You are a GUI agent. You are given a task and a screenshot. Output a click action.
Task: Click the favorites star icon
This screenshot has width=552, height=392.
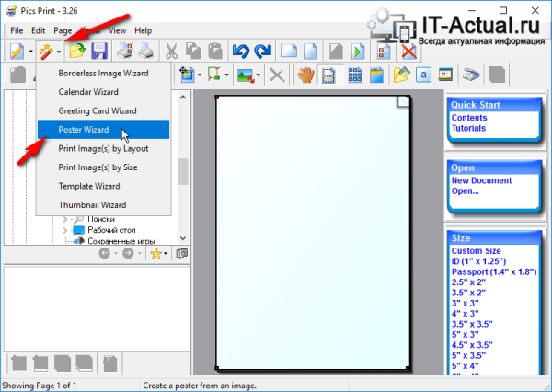156,253
